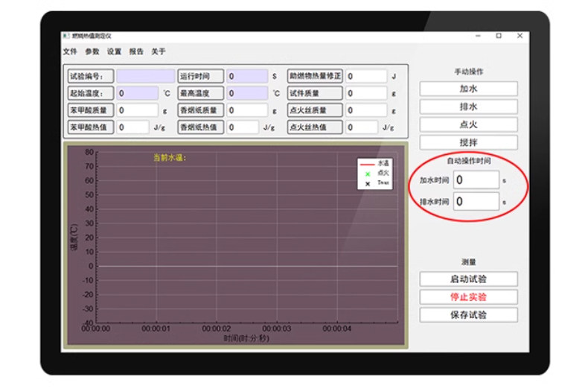Click the 苯甲酸质量 label

click(x=91, y=110)
